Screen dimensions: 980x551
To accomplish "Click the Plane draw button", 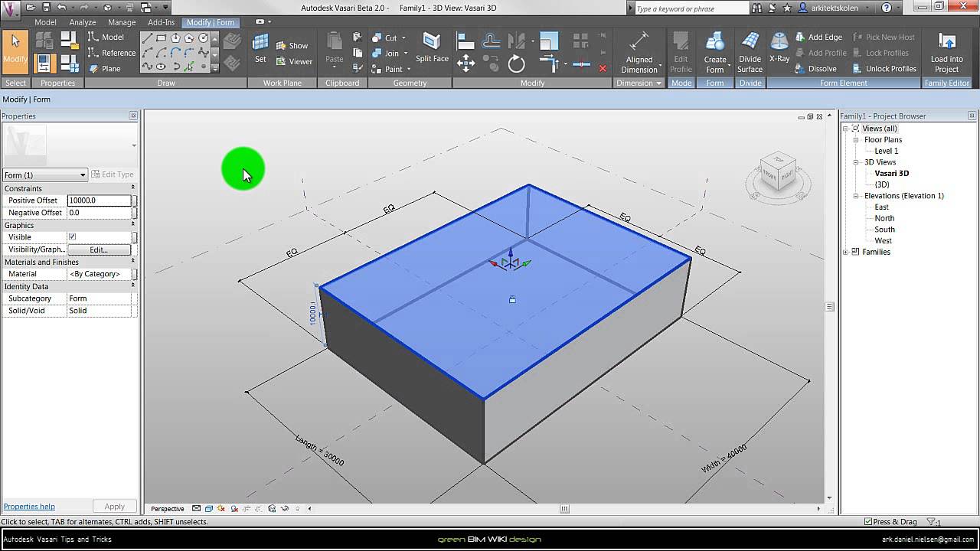I will point(105,69).
